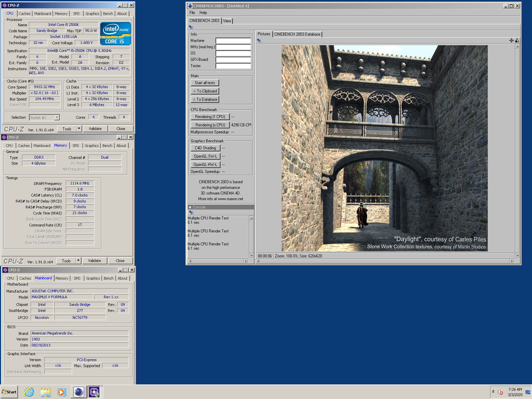Open the File menu in CINEBENCH
532x399 pixels.
tap(192, 13)
